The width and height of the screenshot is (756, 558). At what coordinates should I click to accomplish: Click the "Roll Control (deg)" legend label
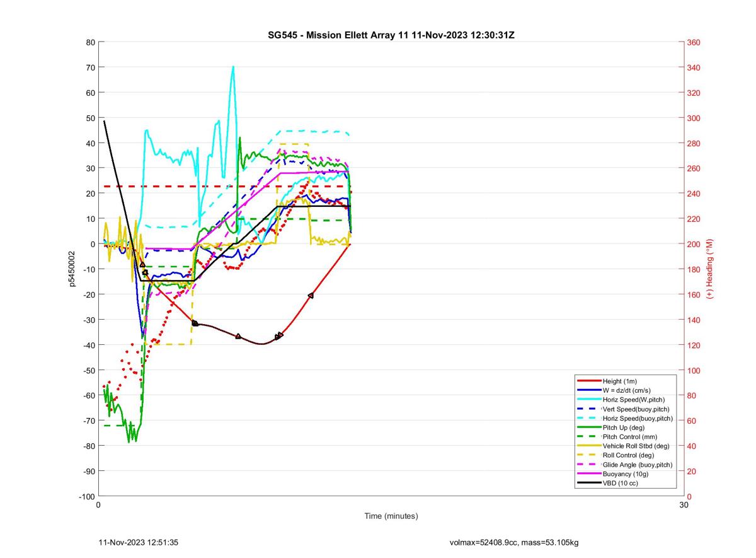(x=628, y=455)
